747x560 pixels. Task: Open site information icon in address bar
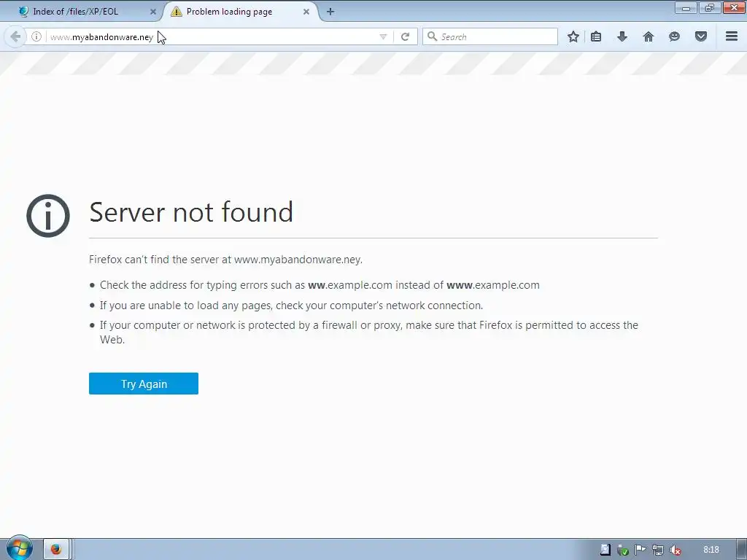[x=36, y=36]
